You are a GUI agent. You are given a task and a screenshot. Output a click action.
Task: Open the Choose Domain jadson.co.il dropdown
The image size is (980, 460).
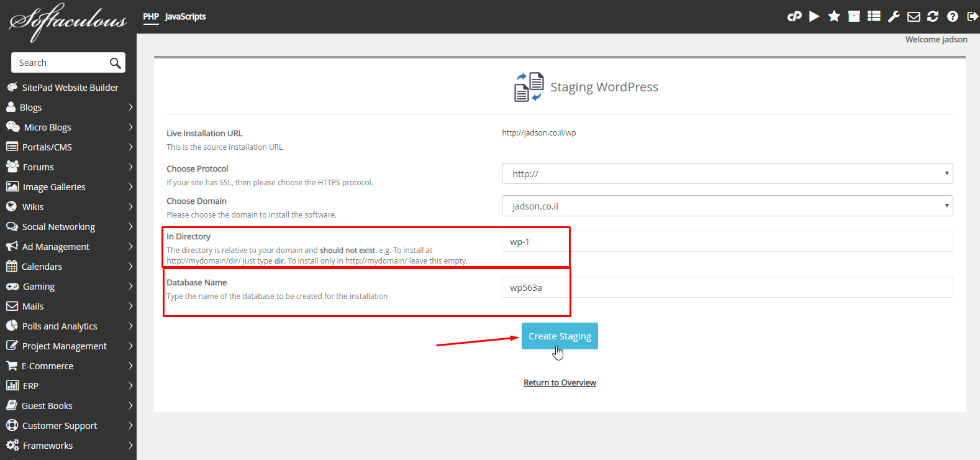pos(727,206)
